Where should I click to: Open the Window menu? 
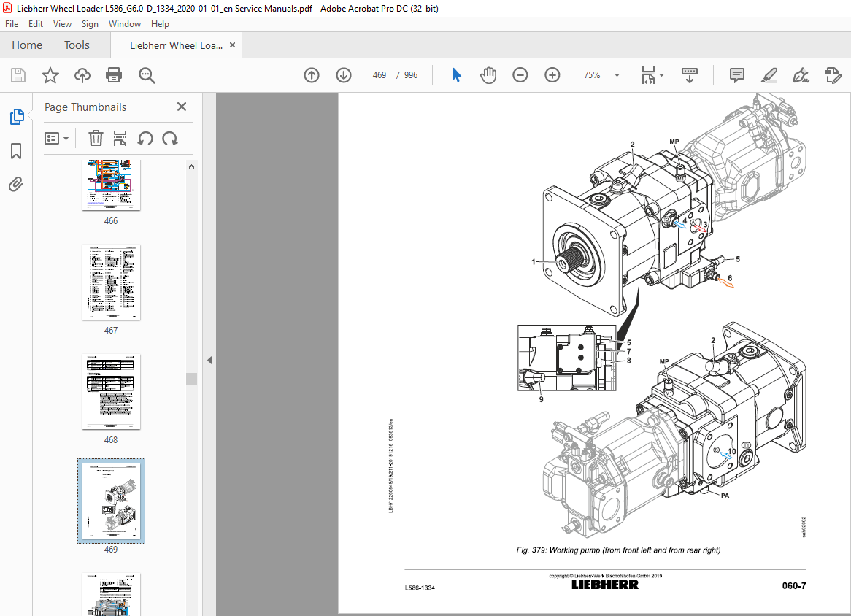[x=125, y=24]
